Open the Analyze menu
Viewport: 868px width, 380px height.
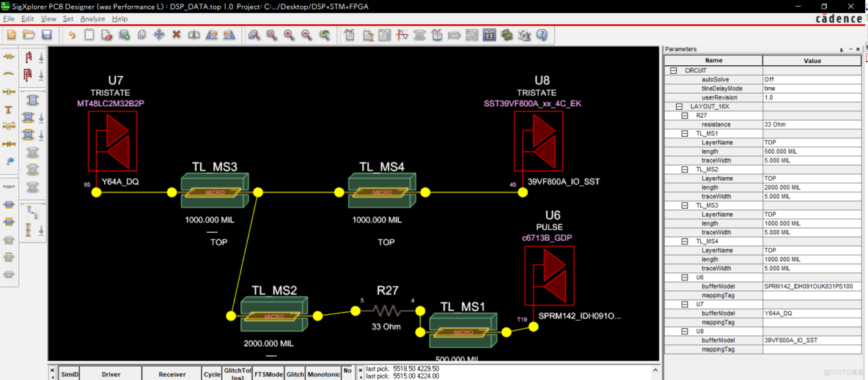[92, 19]
